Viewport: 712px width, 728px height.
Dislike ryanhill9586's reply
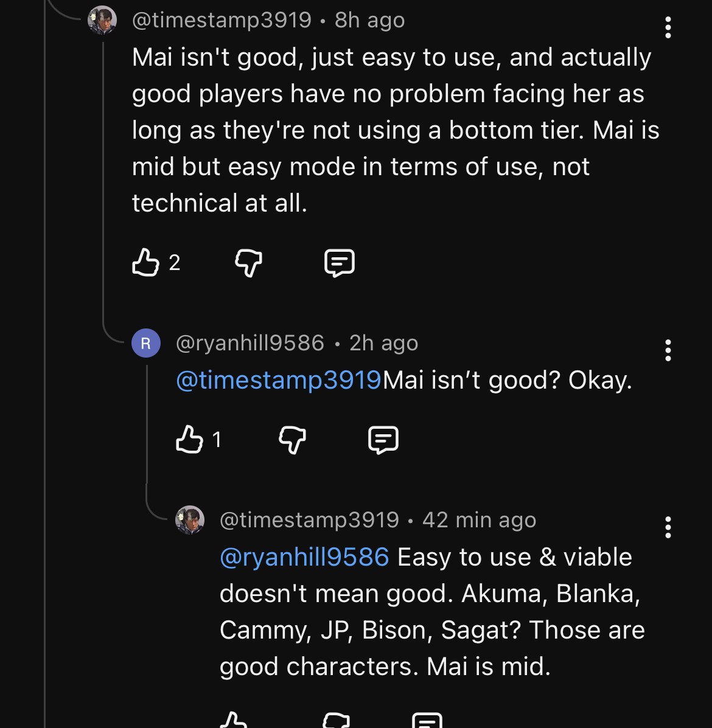click(x=292, y=439)
